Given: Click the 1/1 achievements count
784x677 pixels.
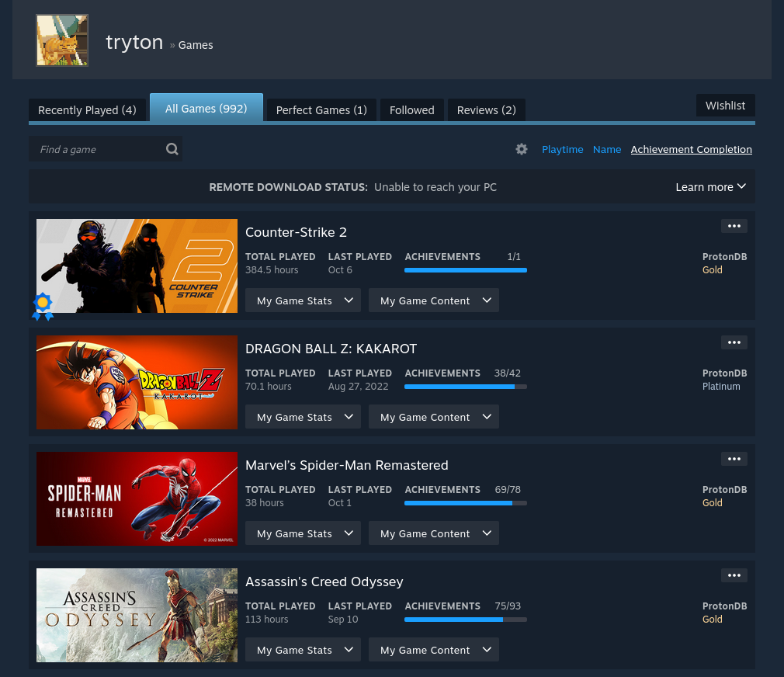Looking at the screenshot, I should tap(514, 257).
